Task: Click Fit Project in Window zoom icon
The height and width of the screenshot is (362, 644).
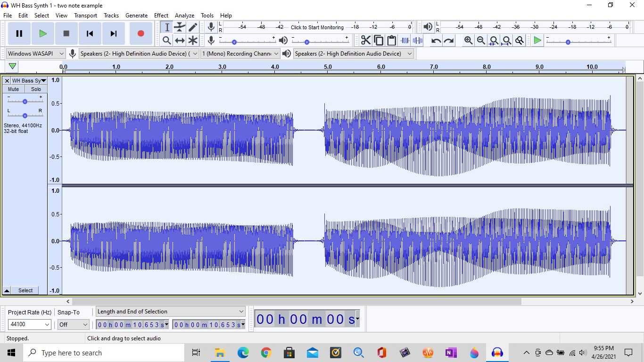Action: coord(506,40)
